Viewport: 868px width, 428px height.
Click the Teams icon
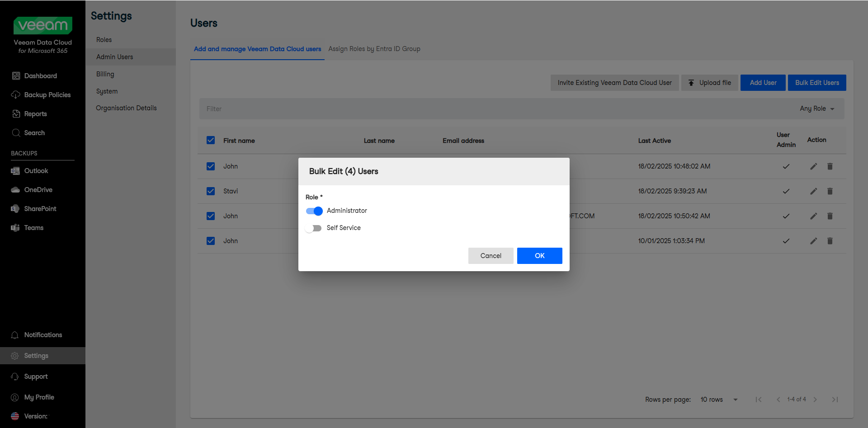pyautogui.click(x=15, y=228)
